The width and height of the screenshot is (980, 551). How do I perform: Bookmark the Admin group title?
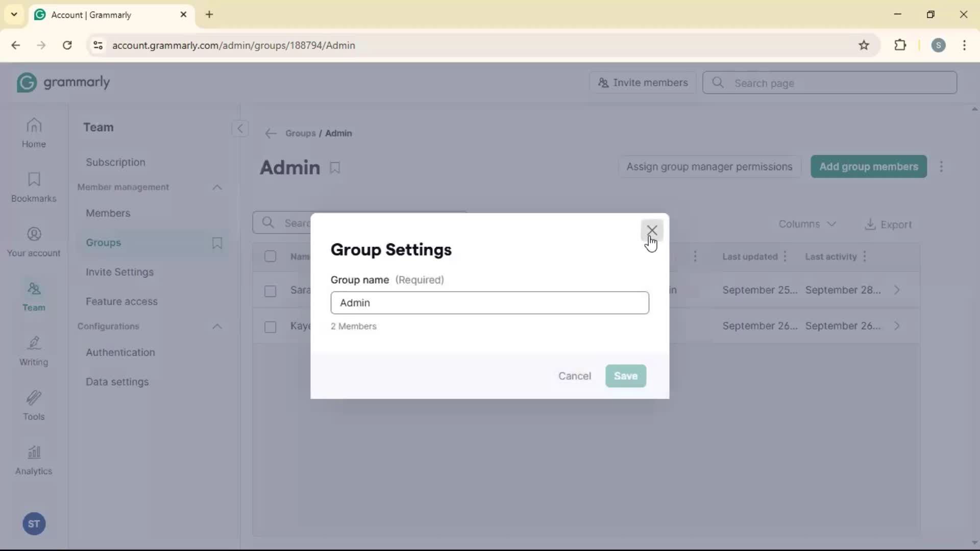[x=335, y=168]
